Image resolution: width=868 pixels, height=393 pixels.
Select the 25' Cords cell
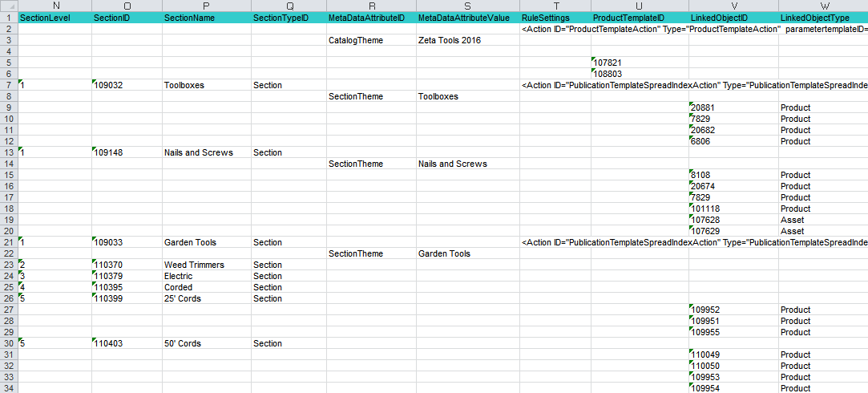[x=207, y=298]
